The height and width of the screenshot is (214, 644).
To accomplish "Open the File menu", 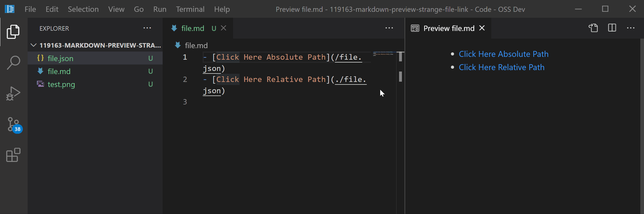I will (30, 9).
